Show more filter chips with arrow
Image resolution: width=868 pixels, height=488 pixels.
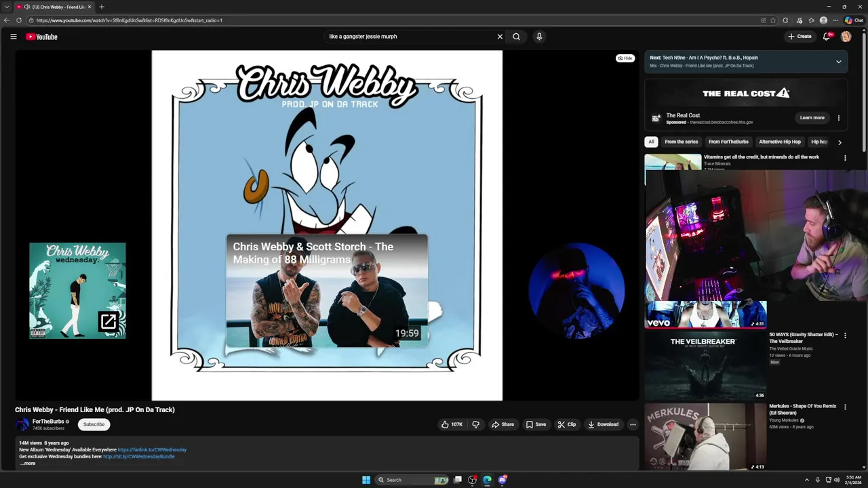tap(840, 142)
